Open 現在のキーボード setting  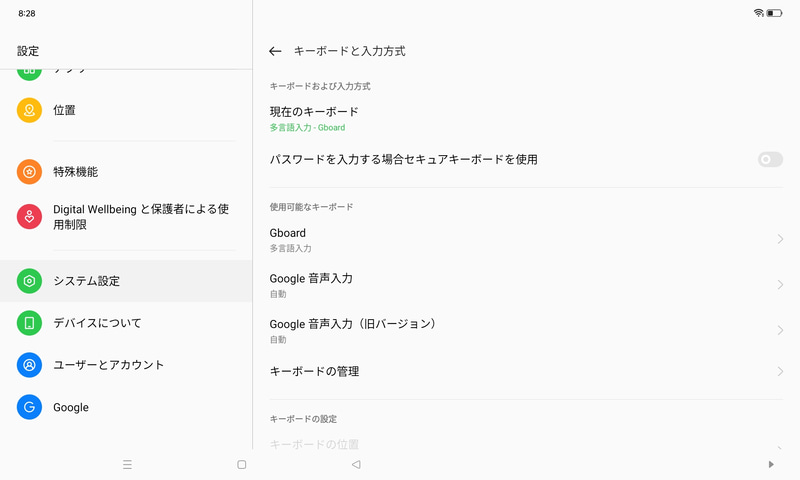pos(526,119)
